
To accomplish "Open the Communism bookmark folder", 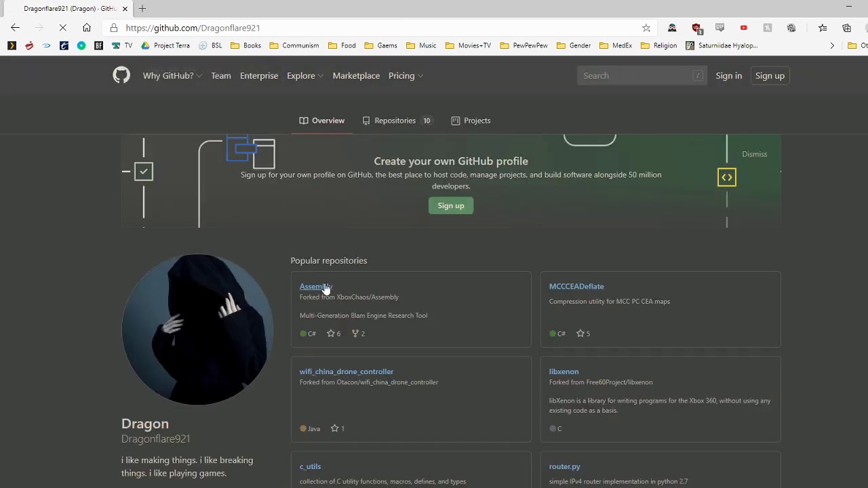I will tap(294, 45).
